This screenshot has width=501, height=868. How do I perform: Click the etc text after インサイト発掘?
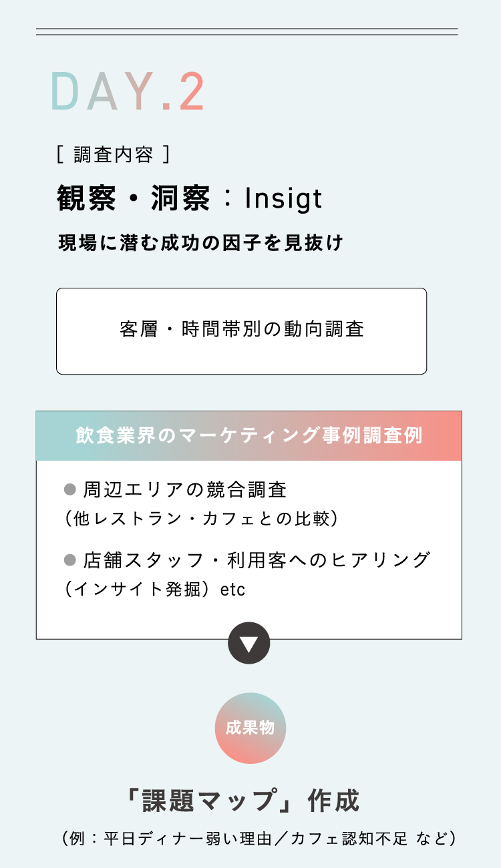click(x=233, y=590)
